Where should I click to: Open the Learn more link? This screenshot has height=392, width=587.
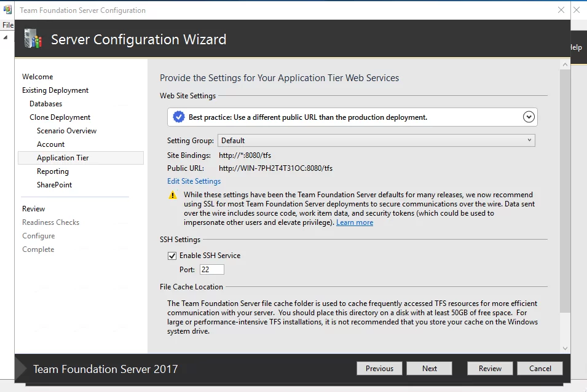point(355,222)
